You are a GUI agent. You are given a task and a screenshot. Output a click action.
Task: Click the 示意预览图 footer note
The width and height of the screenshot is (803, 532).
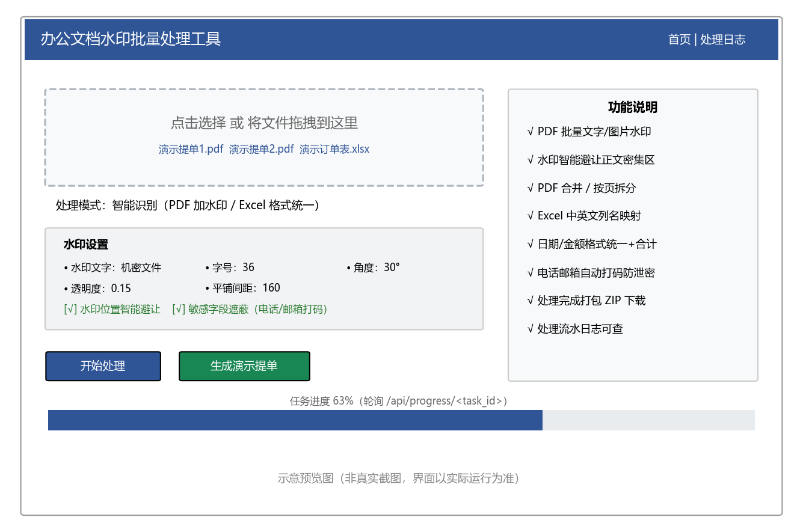pyautogui.click(x=399, y=478)
